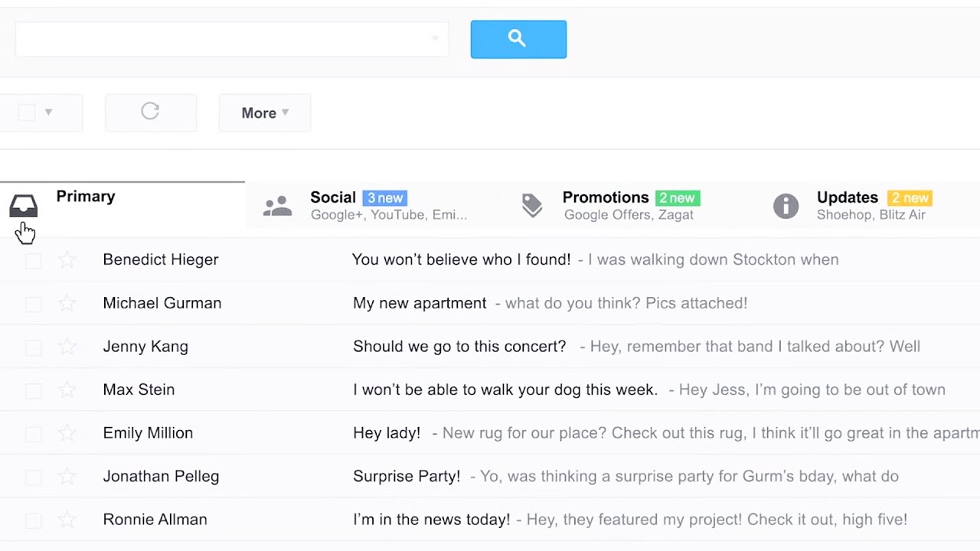Open Jonathan Pelleg's "Surprise Party!" email
This screenshot has width=980, height=551.
click(407, 475)
